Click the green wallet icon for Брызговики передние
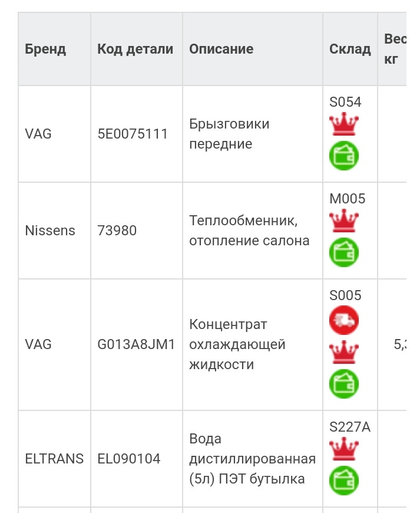This screenshot has width=420, height=513. coord(344,156)
